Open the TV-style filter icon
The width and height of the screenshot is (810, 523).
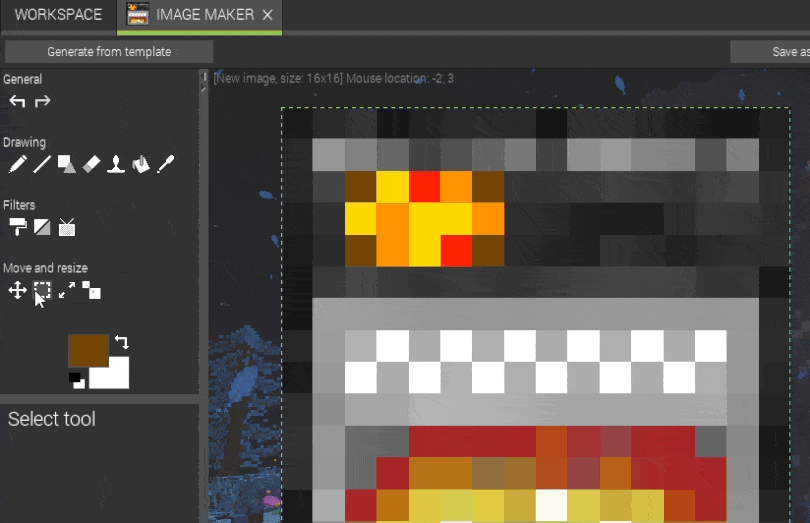point(67,227)
